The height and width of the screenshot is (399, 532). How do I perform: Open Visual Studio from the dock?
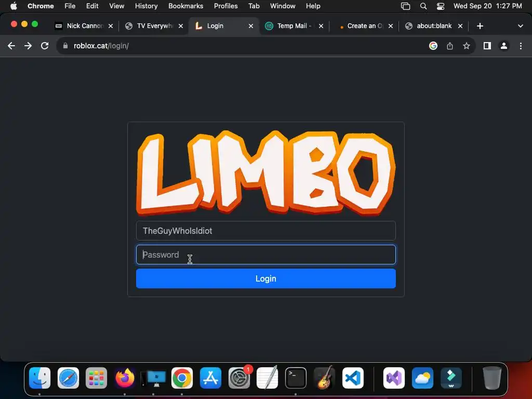[394, 378]
